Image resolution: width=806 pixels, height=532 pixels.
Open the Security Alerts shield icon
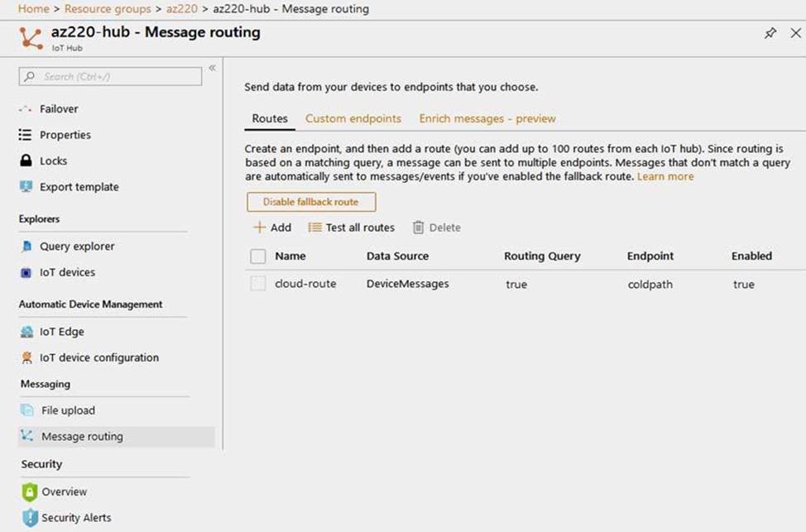[29, 518]
